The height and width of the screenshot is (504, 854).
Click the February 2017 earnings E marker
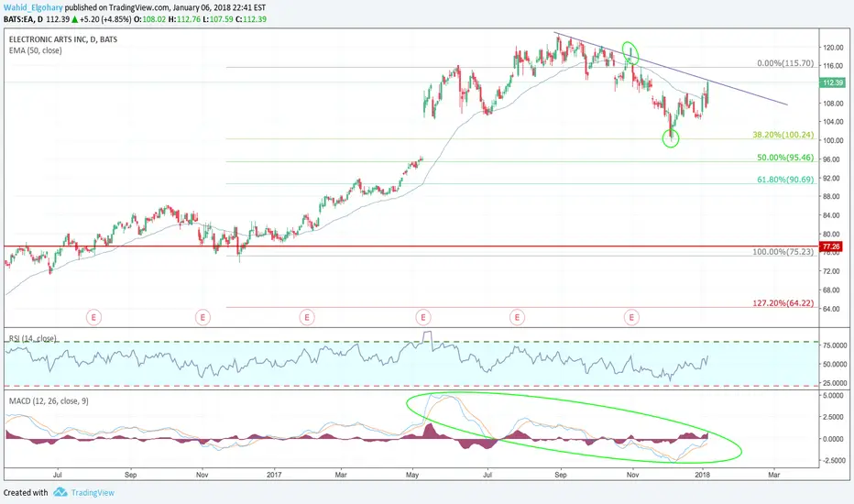(x=307, y=316)
